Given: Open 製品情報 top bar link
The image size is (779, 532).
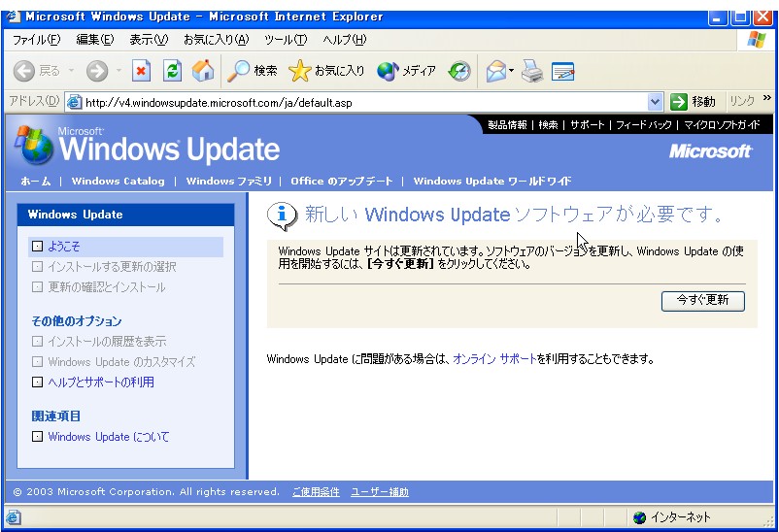Looking at the screenshot, I should (x=507, y=125).
